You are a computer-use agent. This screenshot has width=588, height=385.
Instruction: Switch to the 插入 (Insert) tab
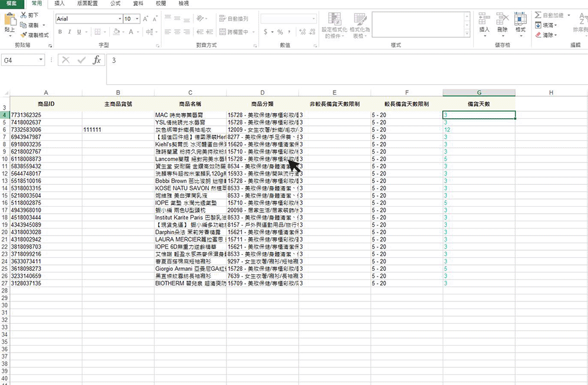click(x=59, y=4)
